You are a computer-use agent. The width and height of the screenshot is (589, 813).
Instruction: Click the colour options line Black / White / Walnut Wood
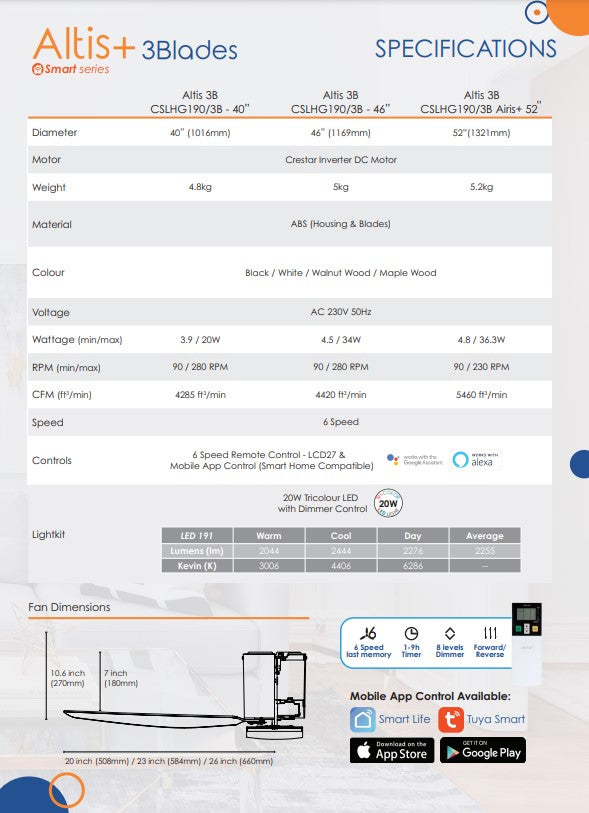pos(341,273)
